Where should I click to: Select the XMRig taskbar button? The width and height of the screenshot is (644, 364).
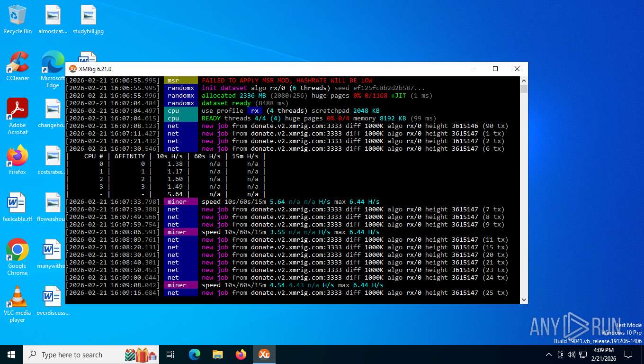click(x=264, y=355)
